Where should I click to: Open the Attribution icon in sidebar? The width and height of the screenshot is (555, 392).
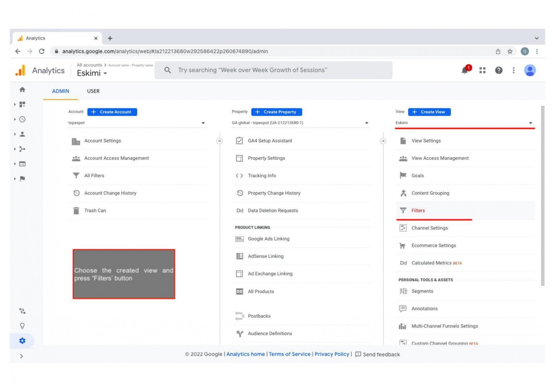pyautogui.click(x=22, y=311)
